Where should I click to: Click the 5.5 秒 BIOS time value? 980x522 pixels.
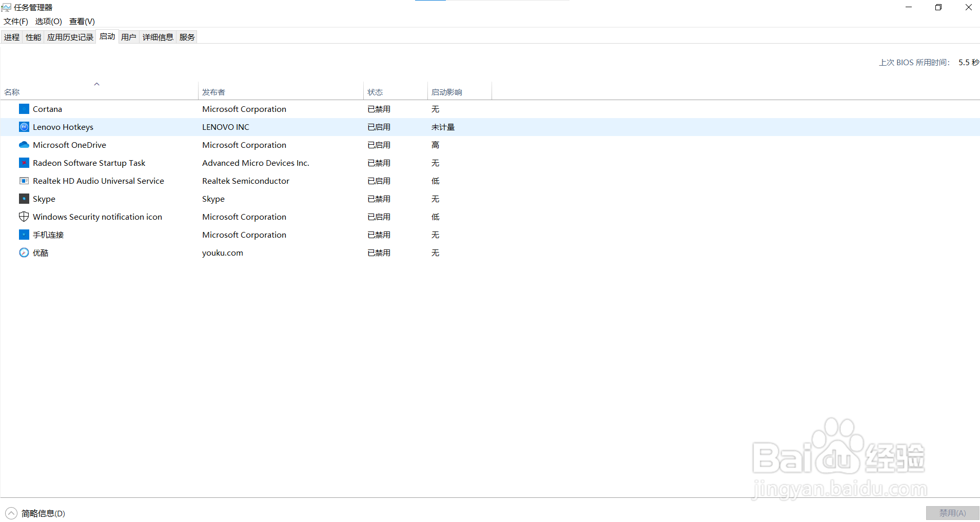969,62
